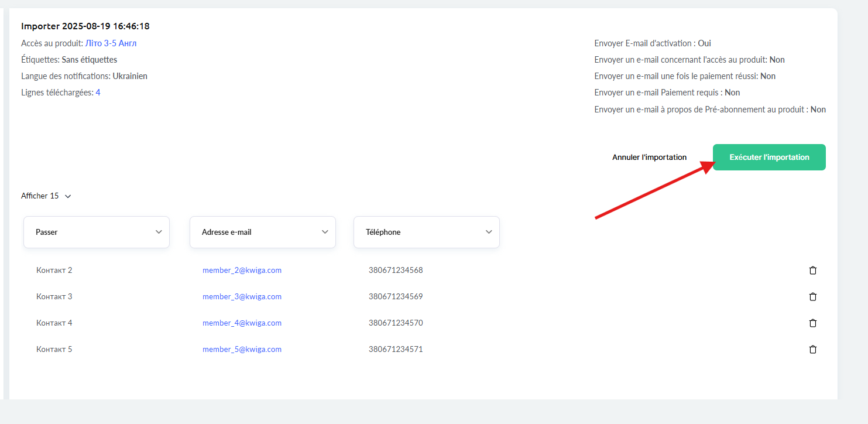Open the Afficher 15 rows-per-page dropdown
The width and height of the screenshot is (868, 424).
46,196
